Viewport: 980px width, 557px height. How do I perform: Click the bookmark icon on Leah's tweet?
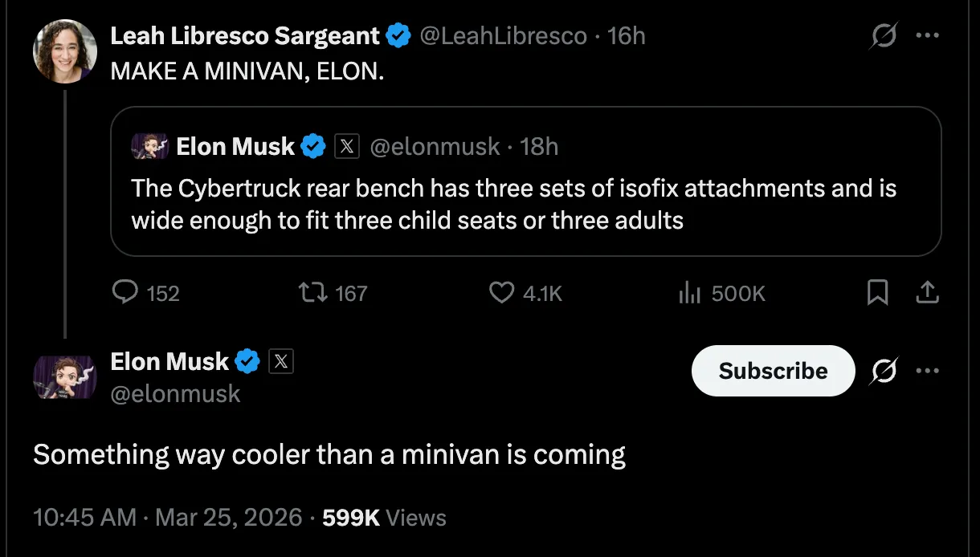tap(877, 294)
